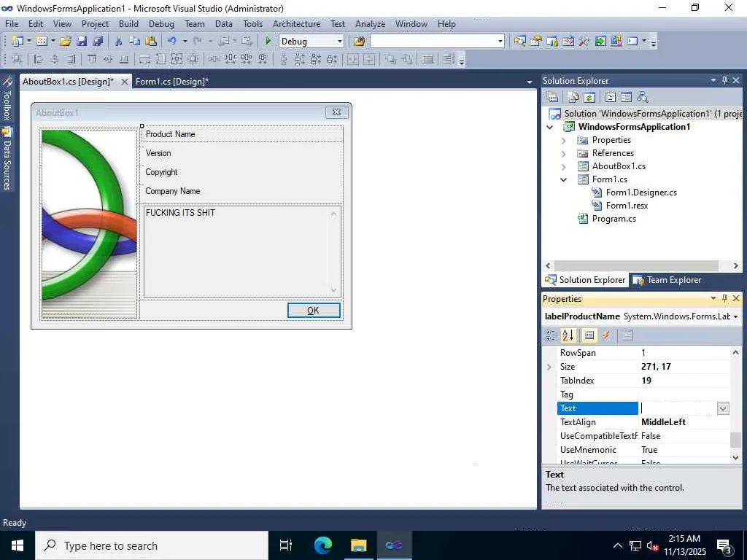747x560 pixels.
Task: Collapse the Form1.cs node
Action: pyautogui.click(x=564, y=180)
